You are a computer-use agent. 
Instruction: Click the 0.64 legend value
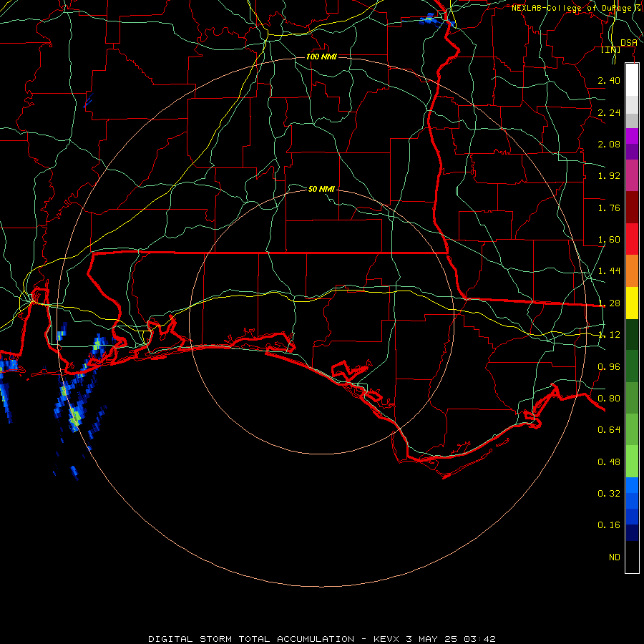609,430
